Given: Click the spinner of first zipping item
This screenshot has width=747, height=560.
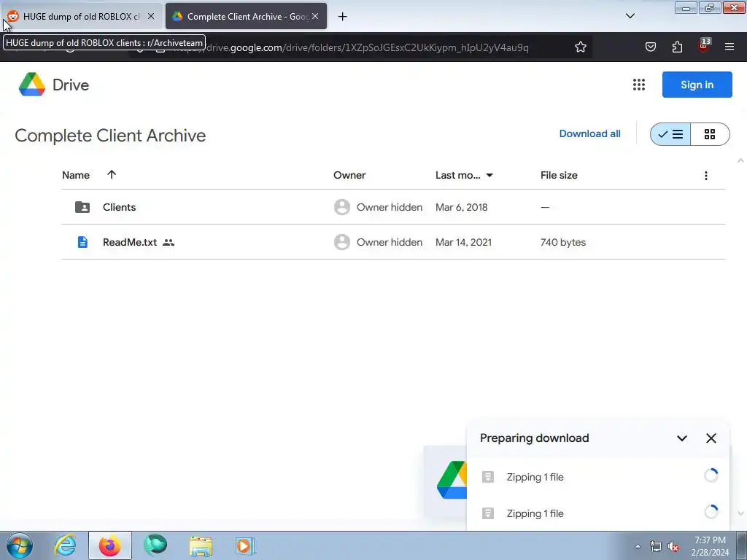Looking at the screenshot, I should click(711, 475).
